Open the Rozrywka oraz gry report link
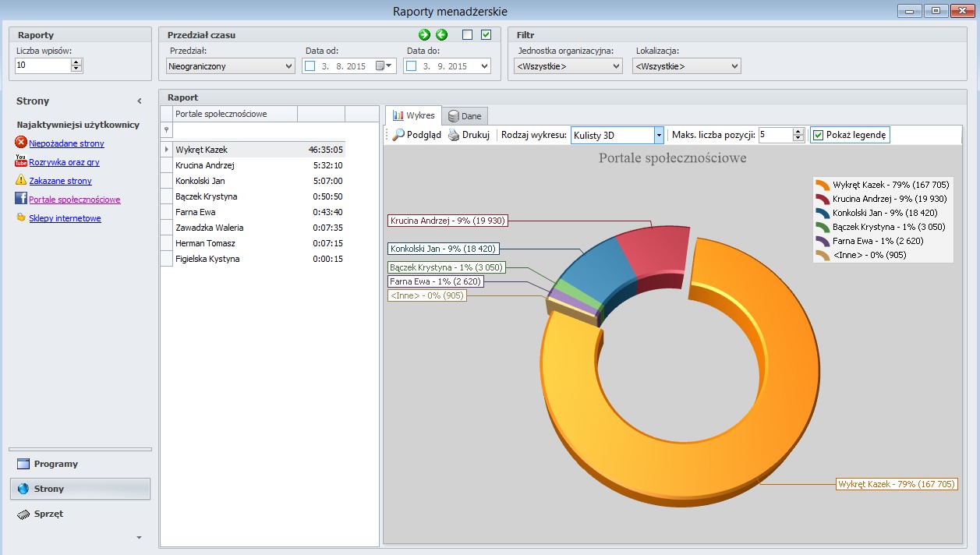Viewport: 980px width, 555px height. click(x=64, y=162)
